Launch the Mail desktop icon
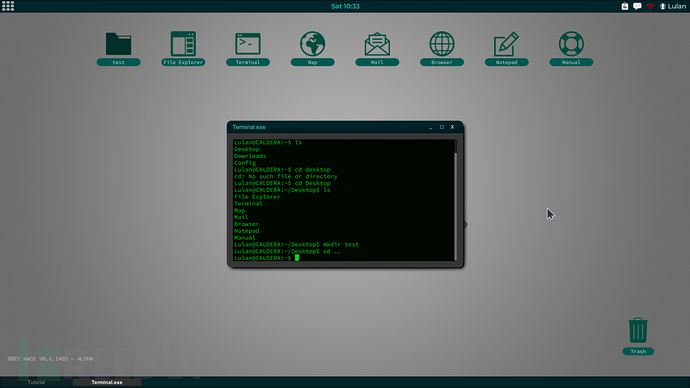Screen dimensions: 690x388 (x=377, y=48)
